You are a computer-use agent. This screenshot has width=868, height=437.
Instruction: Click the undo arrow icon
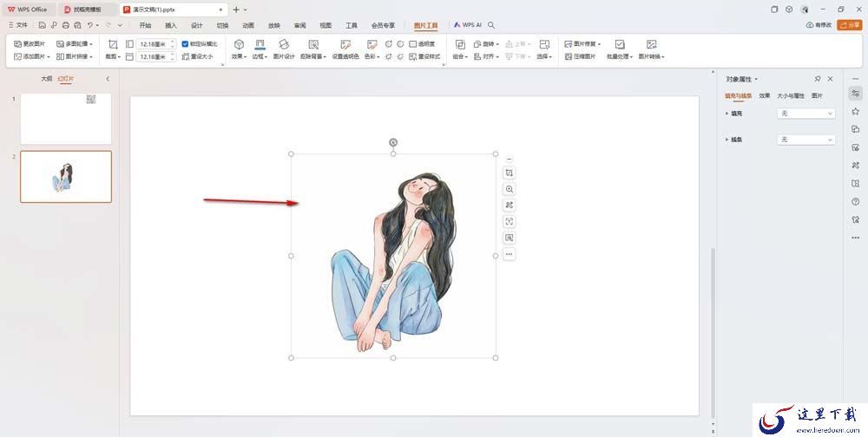[89, 25]
